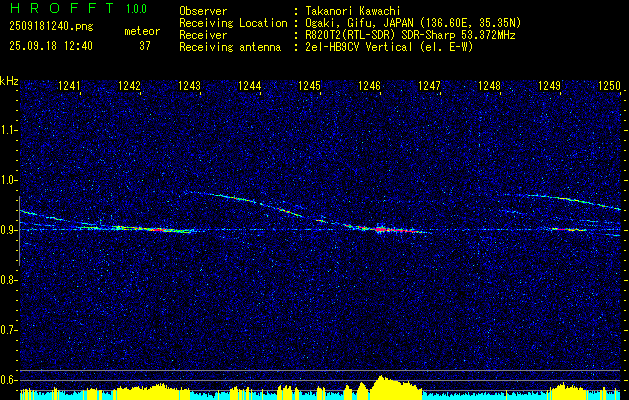Click the 1241 time axis marker
629x400 pixels.
tap(69, 86)
